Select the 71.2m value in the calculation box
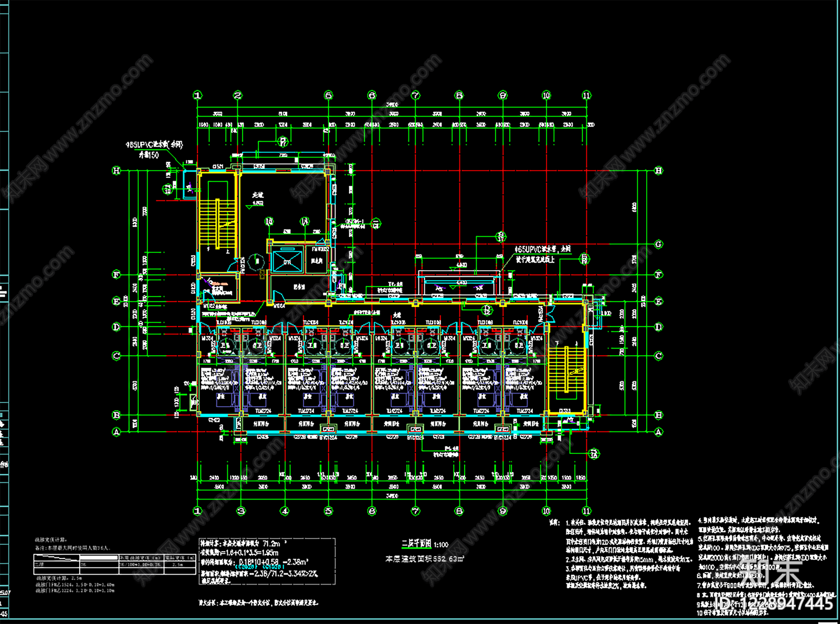Image resolution: width=840 pixels, height=624 pixels. [272, 544]
